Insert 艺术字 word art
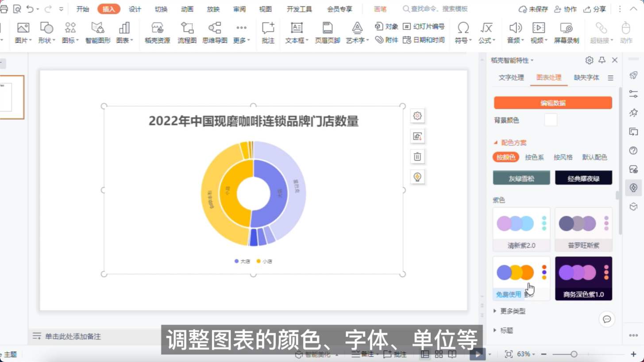644x362 pixels. coord(357,33)
